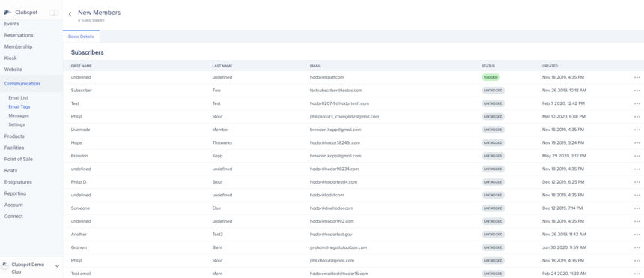The image size is (644, 278).
Task: Click the UNTAGGED badge for Subscriber Two
Action: [x=493, y=91]
